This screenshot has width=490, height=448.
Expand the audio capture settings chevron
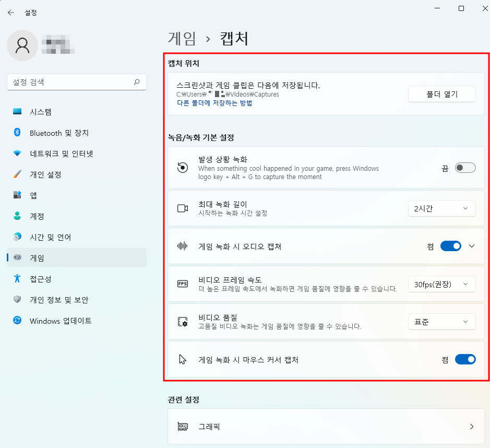(x=471, y=245)
